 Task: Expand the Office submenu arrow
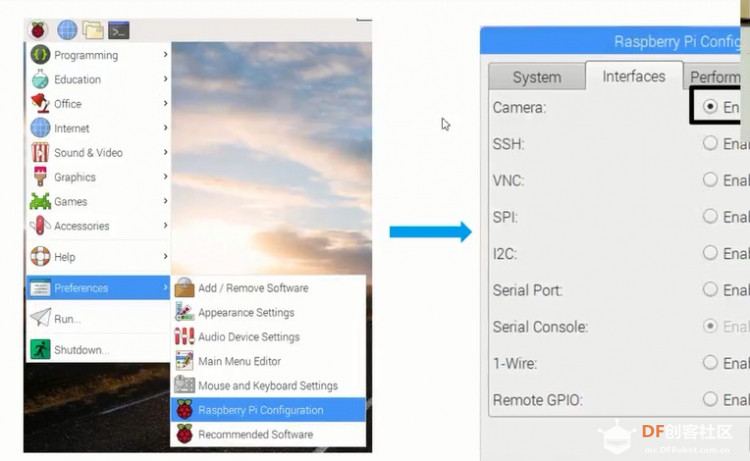165,103
